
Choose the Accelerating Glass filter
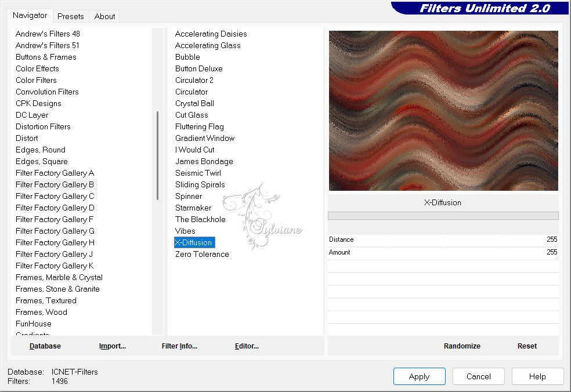(x=208, y=45)
